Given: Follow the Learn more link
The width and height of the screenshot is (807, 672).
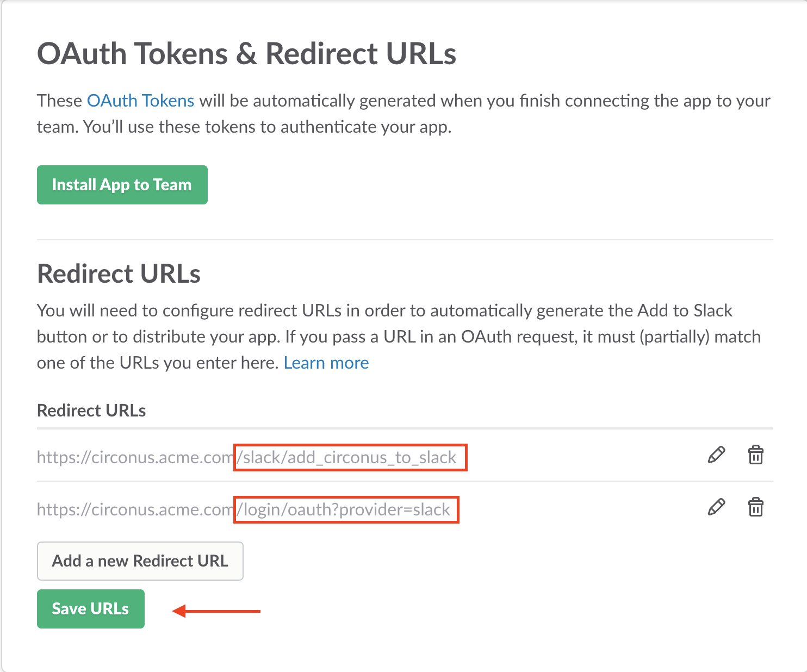Looking at the screenshot, I should coord(326,363).
